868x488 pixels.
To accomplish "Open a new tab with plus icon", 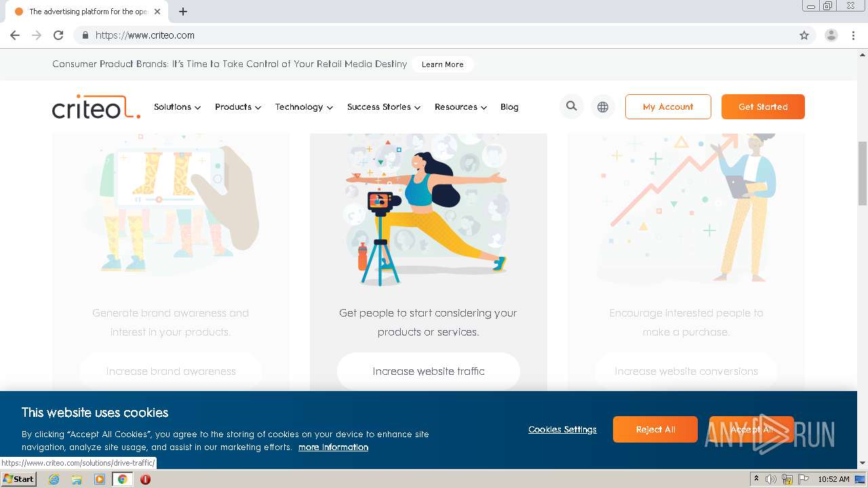I will coord(183,12).
